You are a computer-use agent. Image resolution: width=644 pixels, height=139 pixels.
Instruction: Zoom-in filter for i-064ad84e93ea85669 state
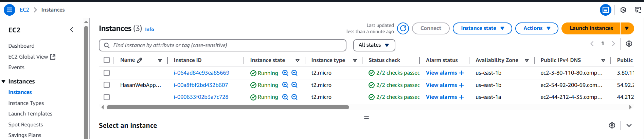(285, 73)
